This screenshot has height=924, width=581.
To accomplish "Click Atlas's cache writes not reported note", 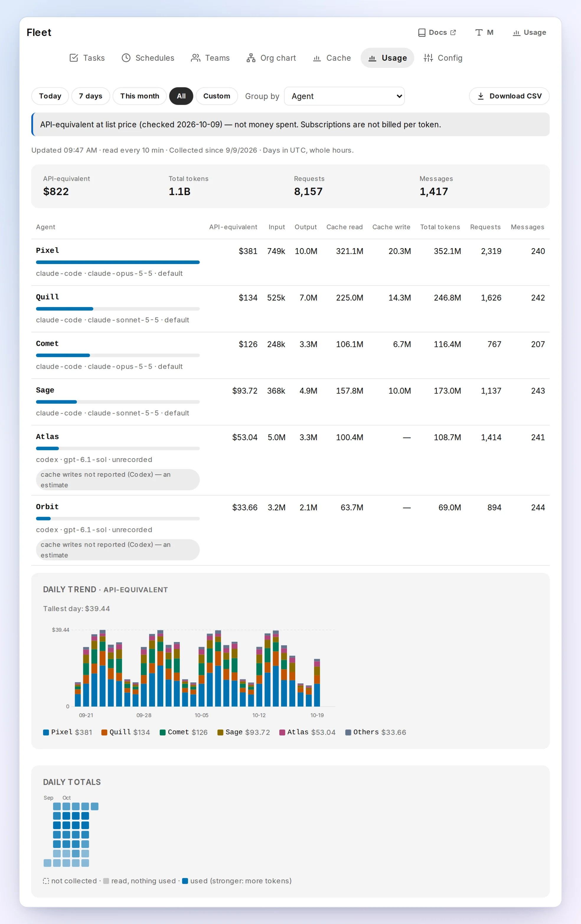I will tap(118, 480).
